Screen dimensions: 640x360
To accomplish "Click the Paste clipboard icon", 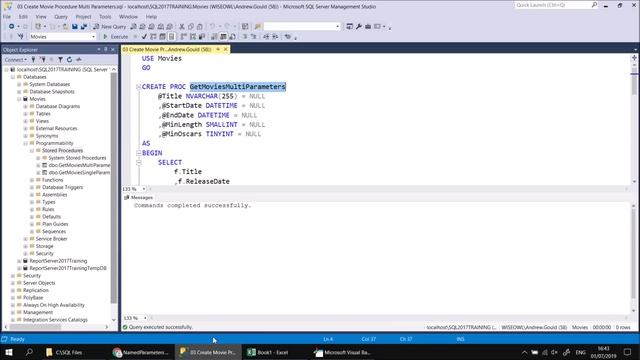I will [200, 27].
